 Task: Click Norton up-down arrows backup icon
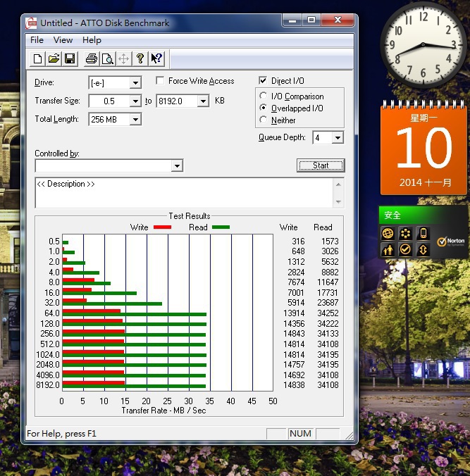click(x=423, y=250)
